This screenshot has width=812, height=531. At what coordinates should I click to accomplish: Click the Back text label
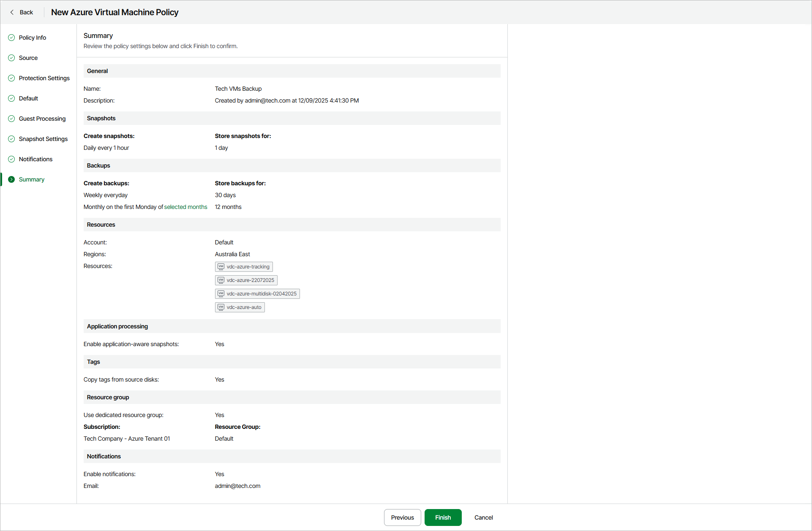(26, 12)
